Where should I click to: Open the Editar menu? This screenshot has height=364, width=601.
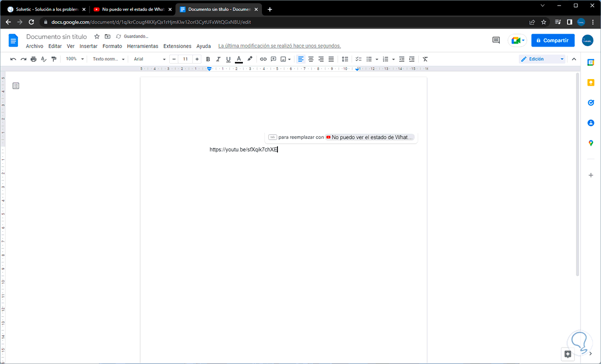coord(55,46)
